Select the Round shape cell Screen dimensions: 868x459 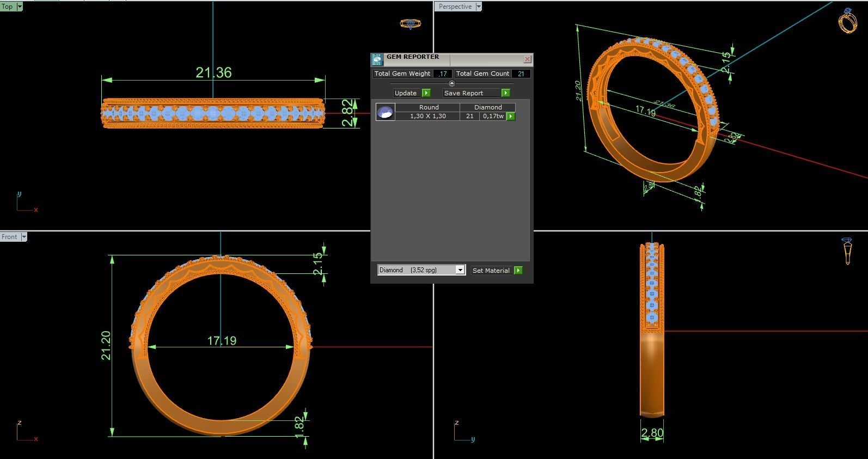tap(429, 108)
